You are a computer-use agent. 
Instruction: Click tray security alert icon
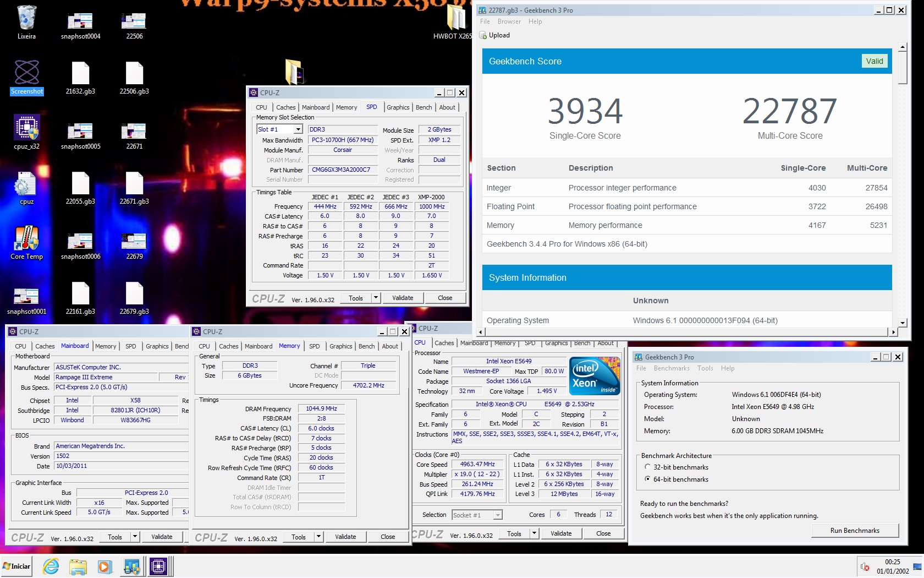click(865, 566)
